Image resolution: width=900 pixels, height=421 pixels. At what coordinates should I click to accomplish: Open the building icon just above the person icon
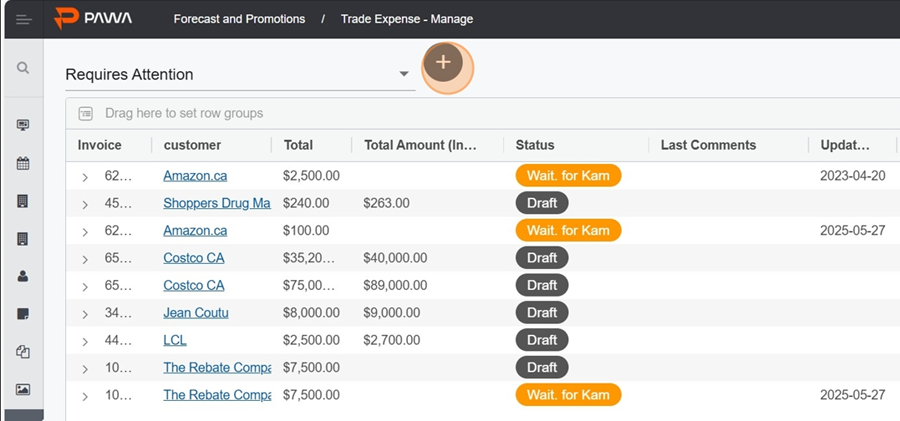tap(23, 239)
